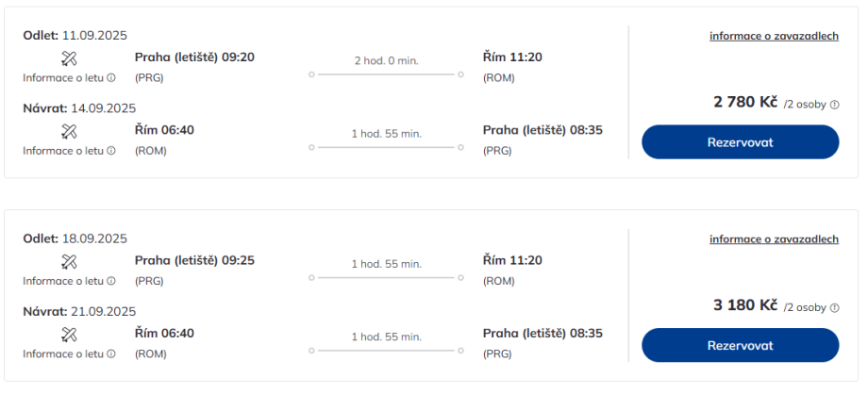Show Informace o letu for 21.09.2025 return

click(69, 353)
